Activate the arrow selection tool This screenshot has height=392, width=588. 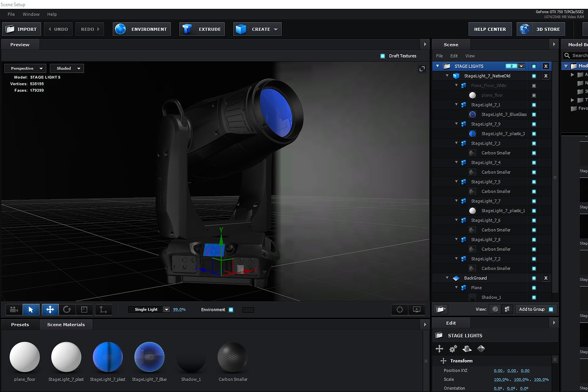point(31,310)
